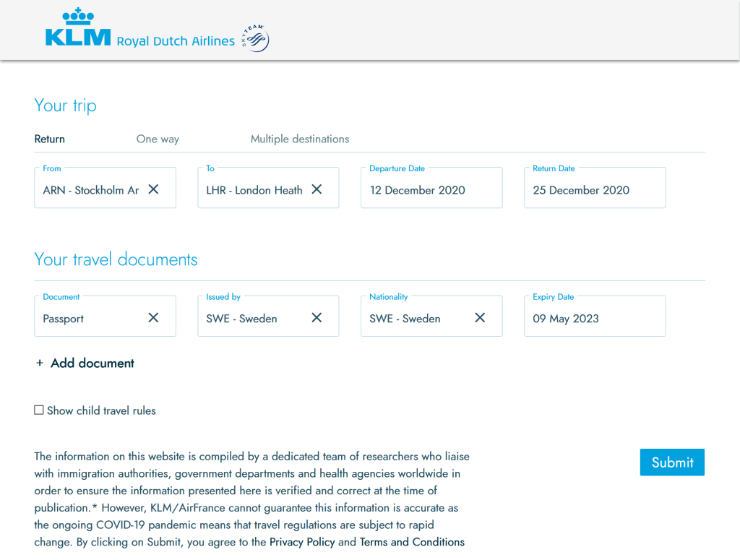Open the Privacy Policy link

click(x=302, y=542)
